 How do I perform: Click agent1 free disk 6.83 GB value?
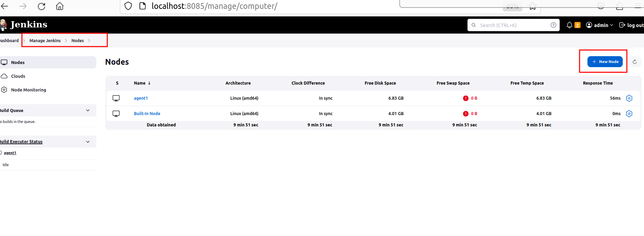396,98
